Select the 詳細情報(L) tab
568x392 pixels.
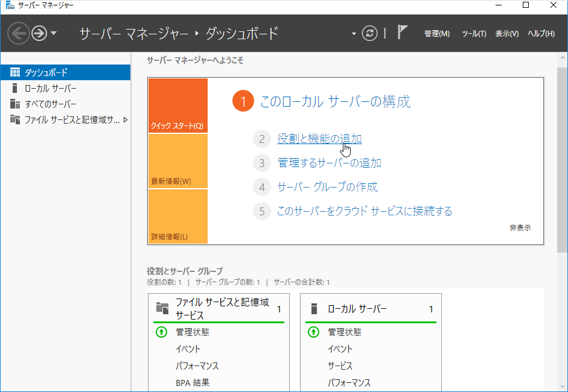177,217
